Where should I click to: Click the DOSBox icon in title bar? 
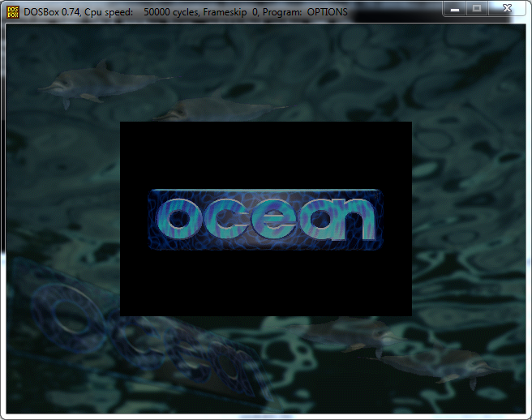tap(13, 12)
